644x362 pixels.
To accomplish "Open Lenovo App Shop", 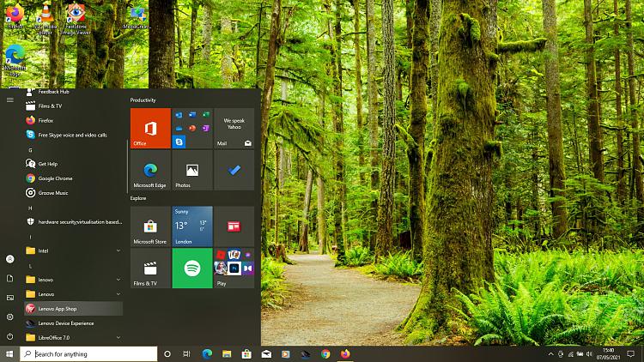I will 74,309.
